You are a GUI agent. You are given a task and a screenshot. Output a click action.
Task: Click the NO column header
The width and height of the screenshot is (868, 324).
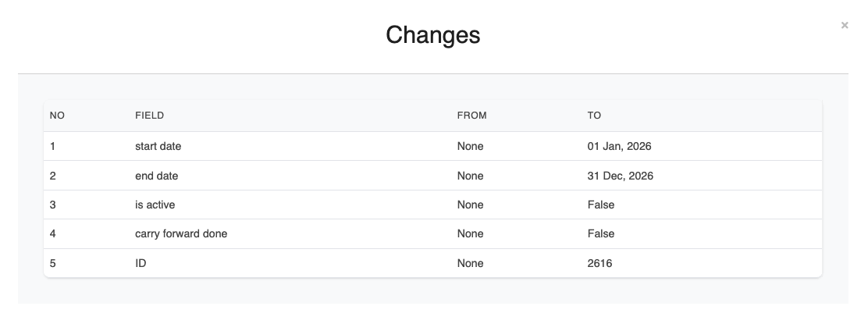pyautogui.click(x=57, y=116)
